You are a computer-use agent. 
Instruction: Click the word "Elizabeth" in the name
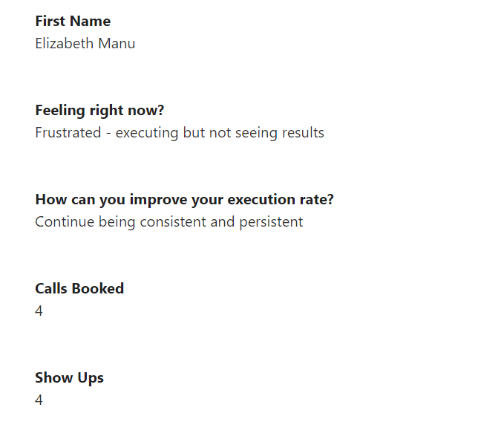point(65,44)
